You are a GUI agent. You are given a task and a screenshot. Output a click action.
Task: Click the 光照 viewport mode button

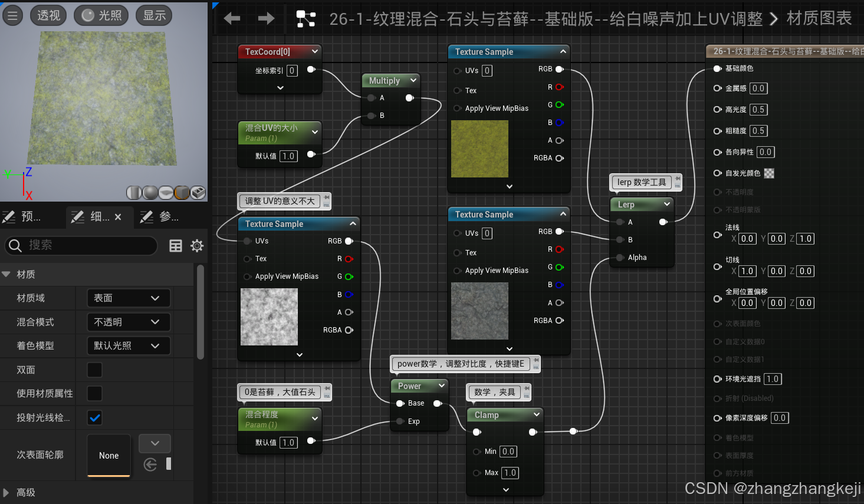(101, 15)
